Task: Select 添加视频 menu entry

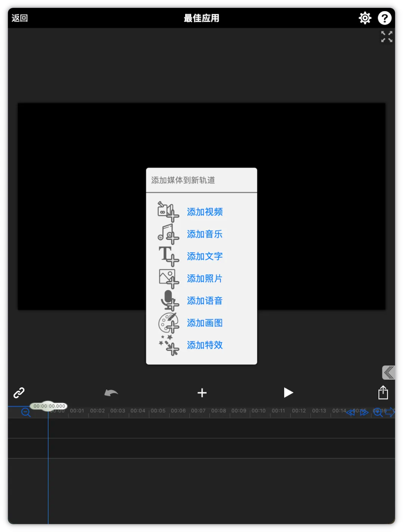Action: pos(204,212)
